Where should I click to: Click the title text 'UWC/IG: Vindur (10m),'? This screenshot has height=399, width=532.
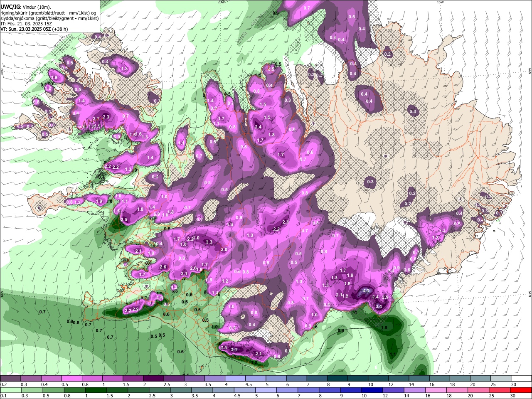[26, 7]
